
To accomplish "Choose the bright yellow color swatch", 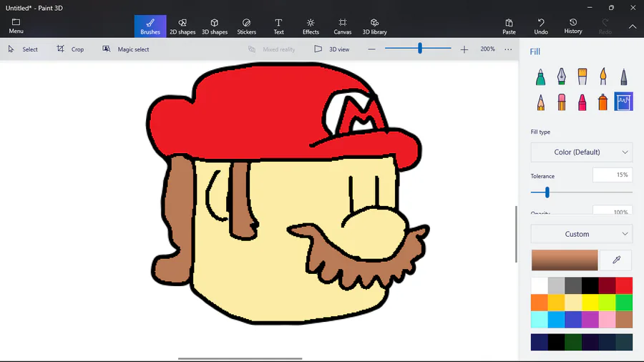I will 590,303.
